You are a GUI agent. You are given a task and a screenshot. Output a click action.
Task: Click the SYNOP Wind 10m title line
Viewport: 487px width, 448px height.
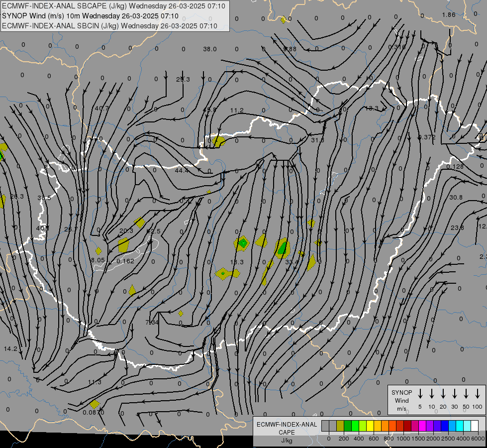[90, 16]
